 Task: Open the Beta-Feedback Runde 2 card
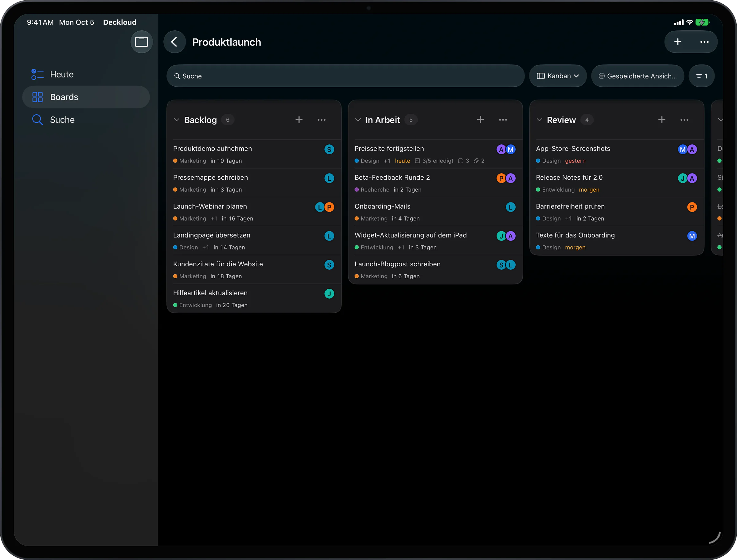click(x=435, y=183)
